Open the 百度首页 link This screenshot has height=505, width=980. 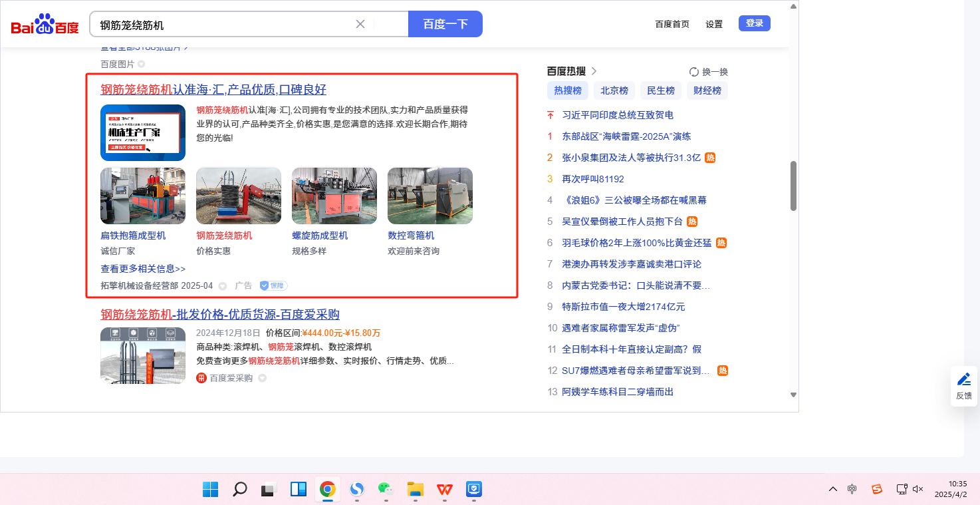672,24
